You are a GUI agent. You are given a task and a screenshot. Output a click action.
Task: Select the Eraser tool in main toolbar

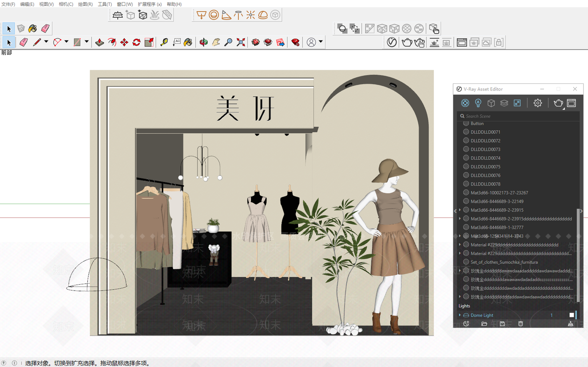pos(24,42)
